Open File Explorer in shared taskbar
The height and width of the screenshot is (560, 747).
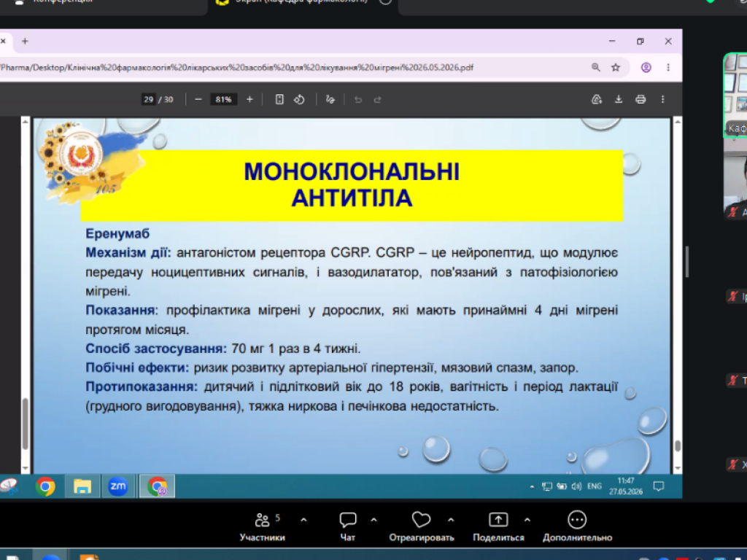82,486
